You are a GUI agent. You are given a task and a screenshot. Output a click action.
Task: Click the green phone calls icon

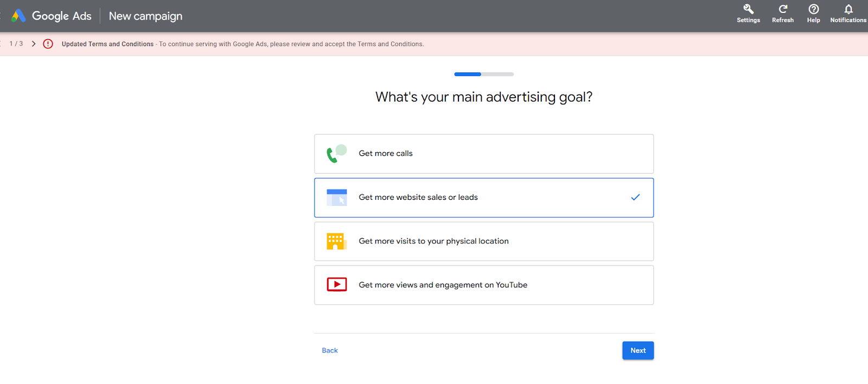click(x=336, y=154)
